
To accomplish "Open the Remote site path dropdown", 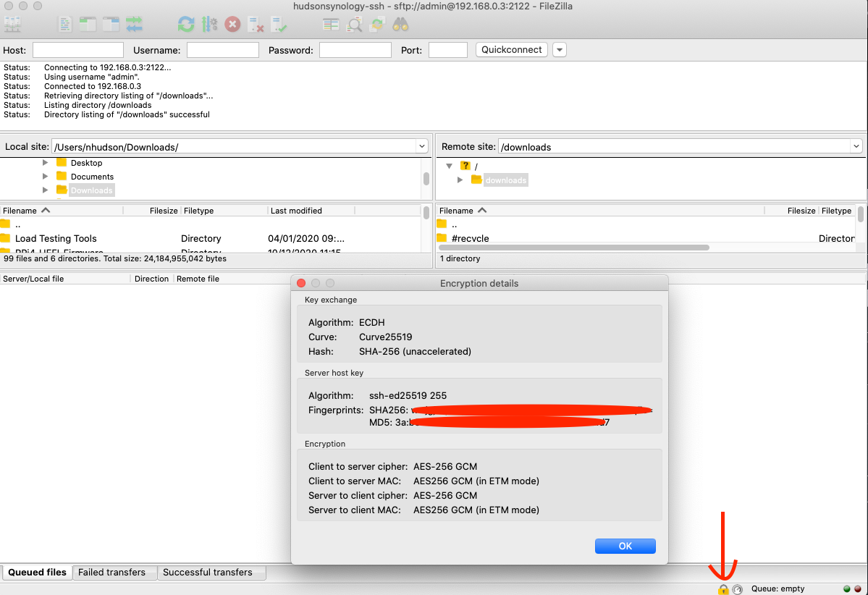I will [x=856, y=147].
